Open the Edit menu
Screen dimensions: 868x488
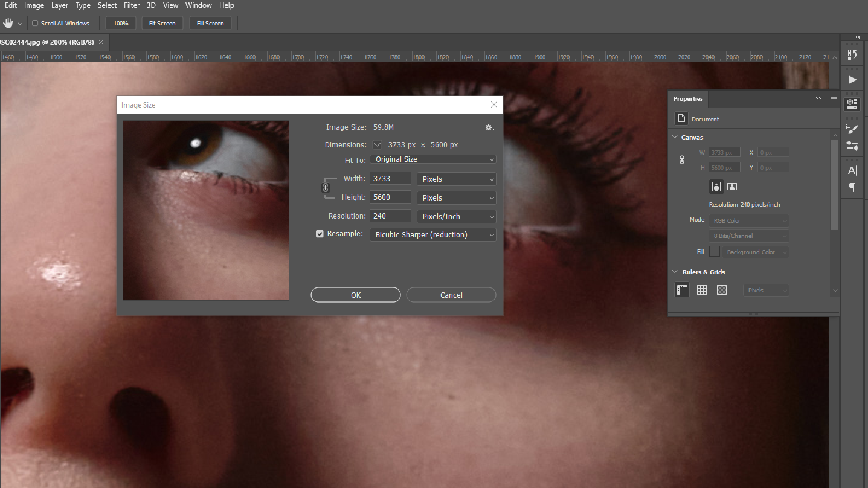[x=11, y=5]
